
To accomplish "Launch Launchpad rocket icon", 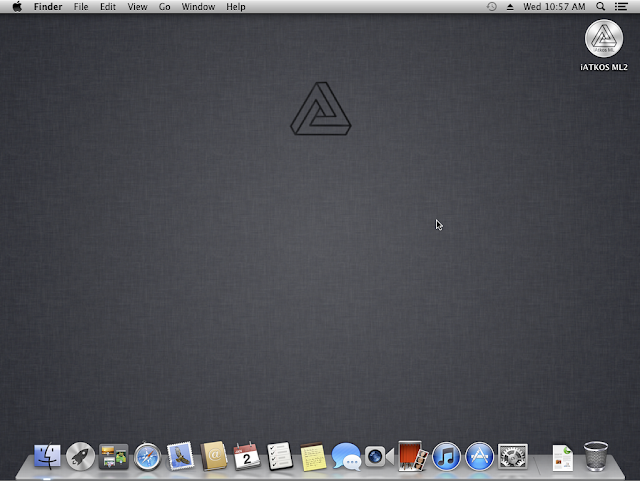I will (80, 456).
